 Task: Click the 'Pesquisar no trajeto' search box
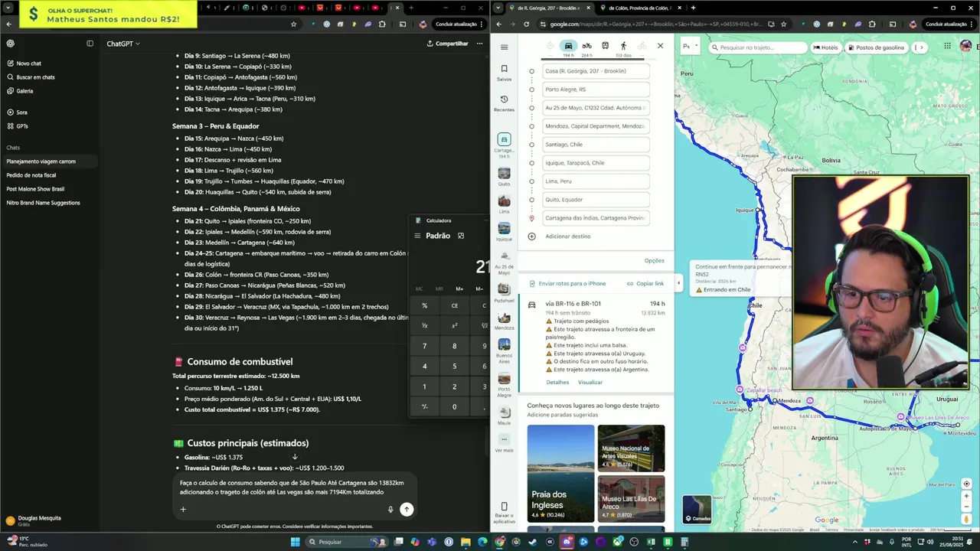[758, 47]
